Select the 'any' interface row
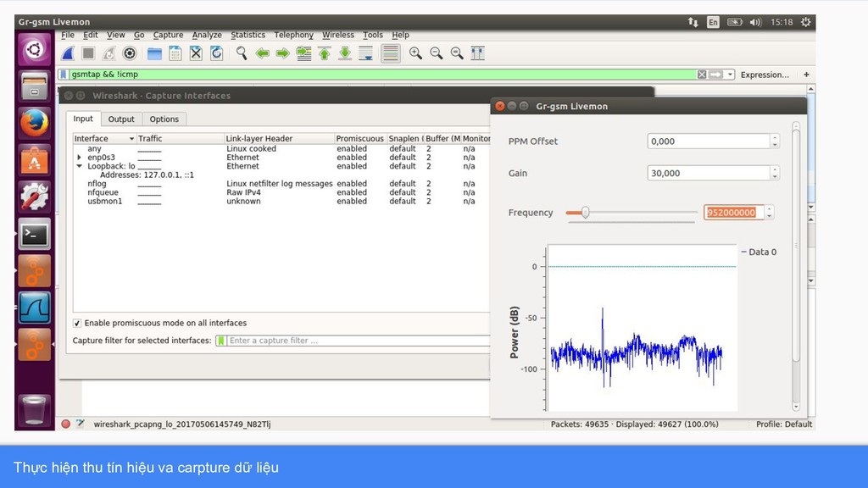The width and height of the screenshot is (868, 488). (x=281, y=149)
